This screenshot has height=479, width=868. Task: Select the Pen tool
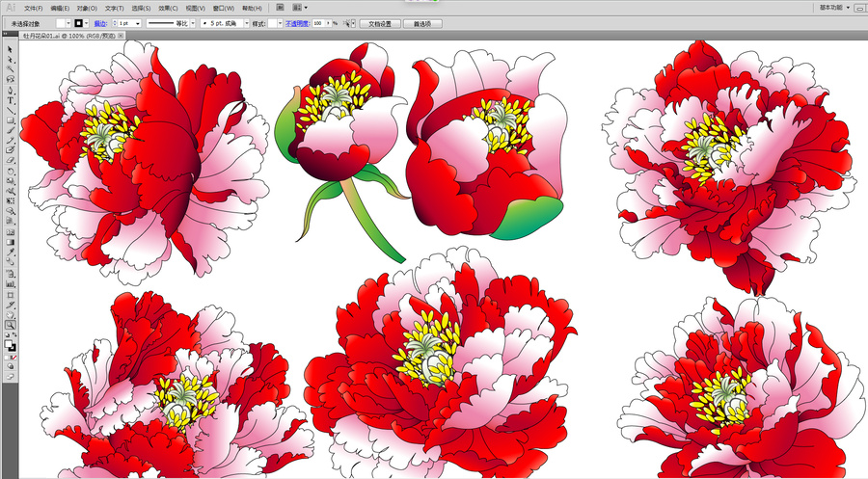pyautogui.click(x=10, y=91)
